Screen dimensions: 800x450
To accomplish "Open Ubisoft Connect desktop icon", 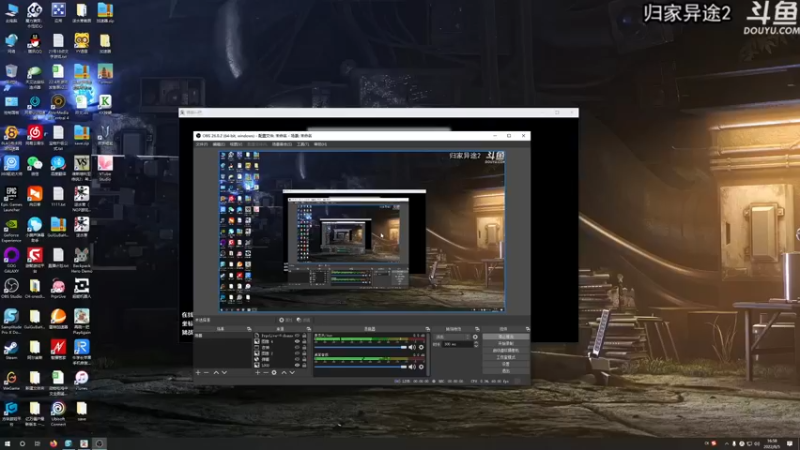I will [x=58, y=413].
